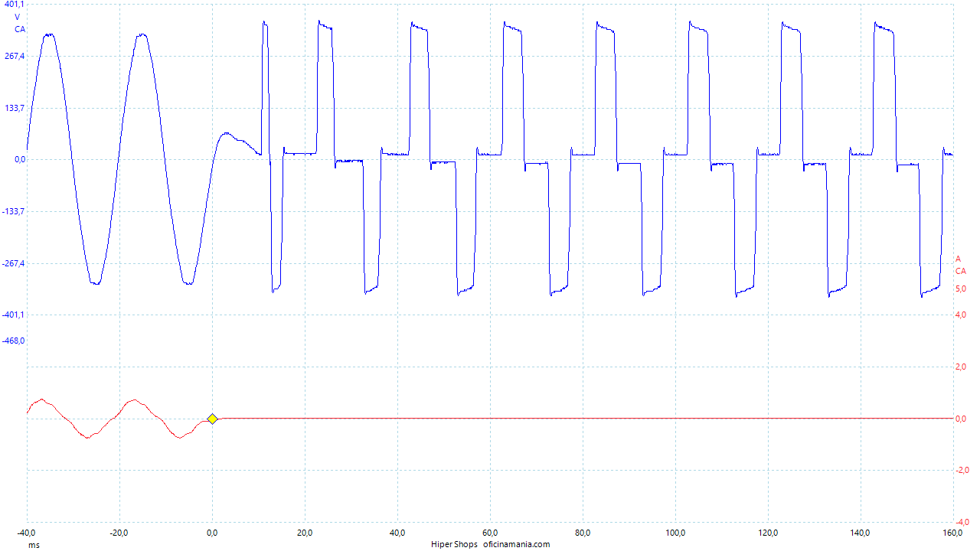The image size is (980, 551).
Task: Click the -468,0 voltage axis label
Action: (13, 341)
